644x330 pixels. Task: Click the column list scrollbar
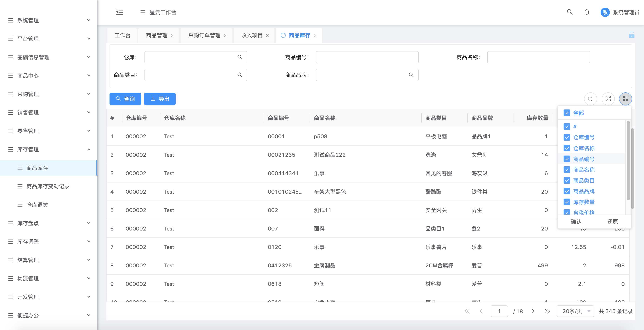point(628,161)
